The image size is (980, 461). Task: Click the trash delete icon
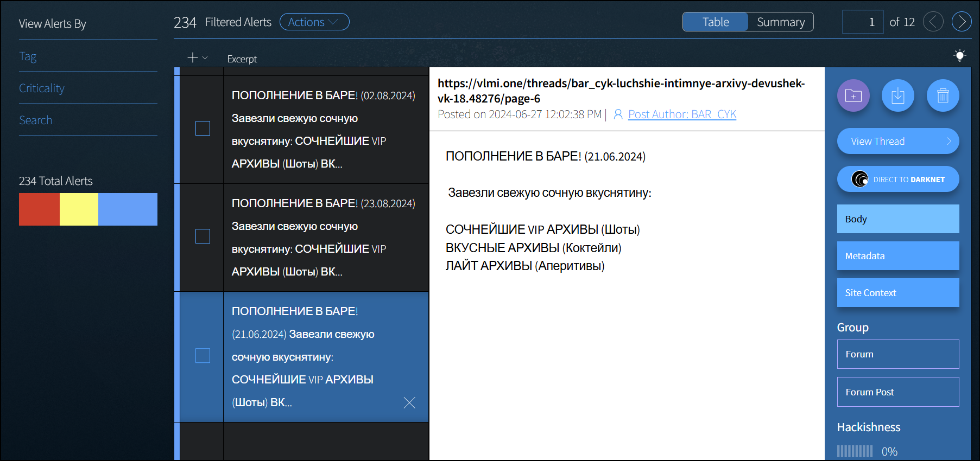tap(943, 96)
